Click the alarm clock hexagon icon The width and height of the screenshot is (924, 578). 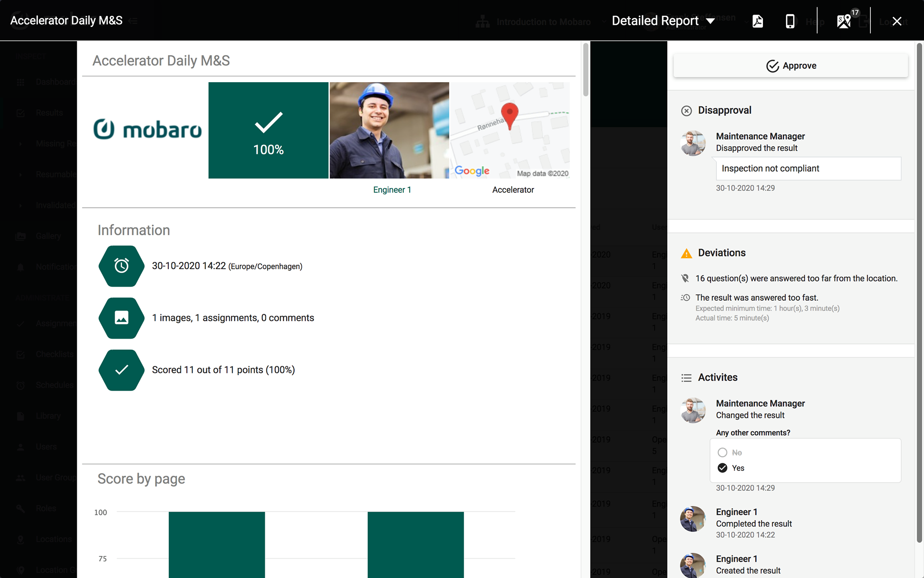pos(121,266)
